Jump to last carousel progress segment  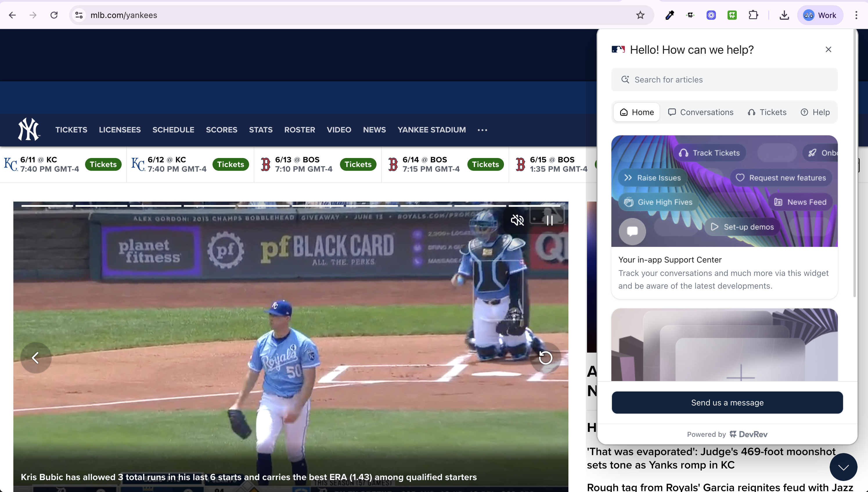[x=534, y=205]
